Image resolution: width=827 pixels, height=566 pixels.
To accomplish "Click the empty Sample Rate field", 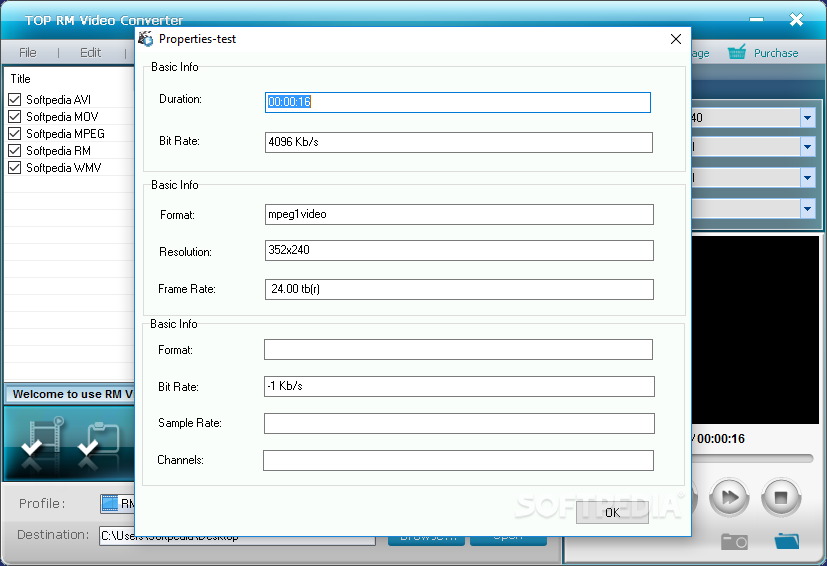I will (x=459, y=423).
